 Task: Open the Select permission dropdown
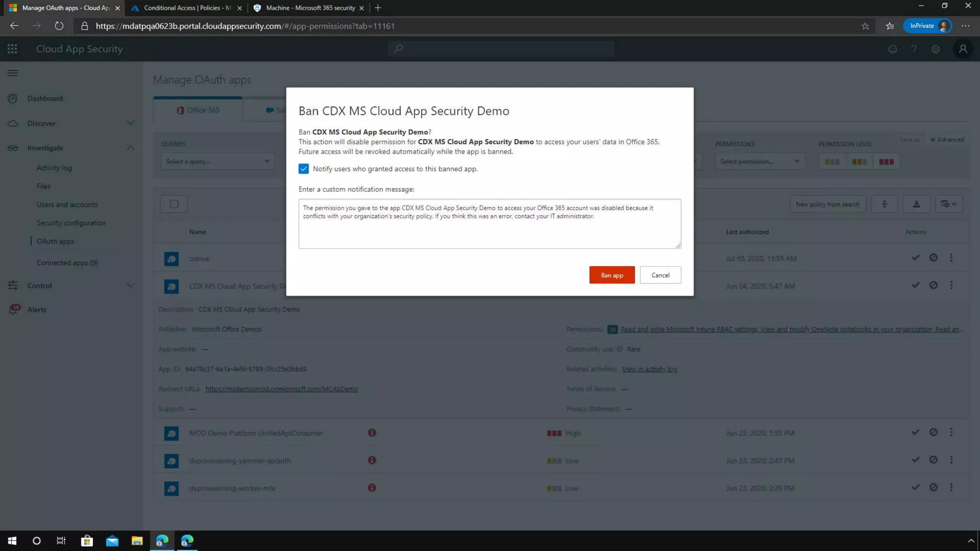[x=759, y=161]
